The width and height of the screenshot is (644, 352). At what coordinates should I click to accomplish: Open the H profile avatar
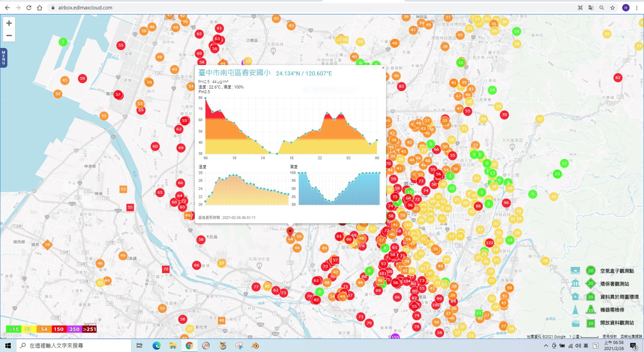[x=626, y=8]
